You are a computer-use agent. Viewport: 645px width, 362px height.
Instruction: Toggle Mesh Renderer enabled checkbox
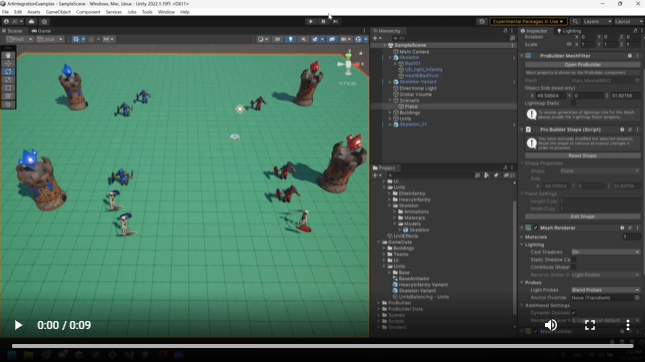tap(536, 227)
